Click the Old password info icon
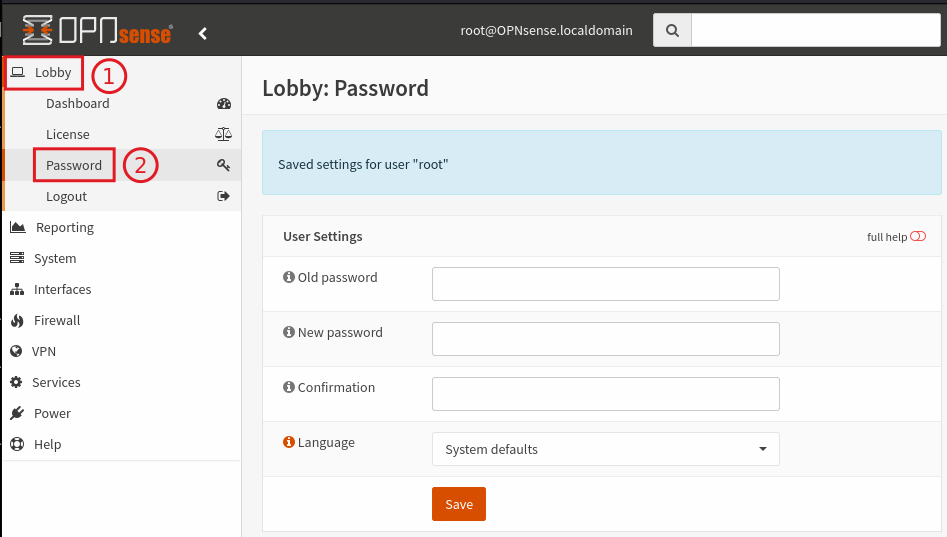The image size is (947, 537). [289, 277]
